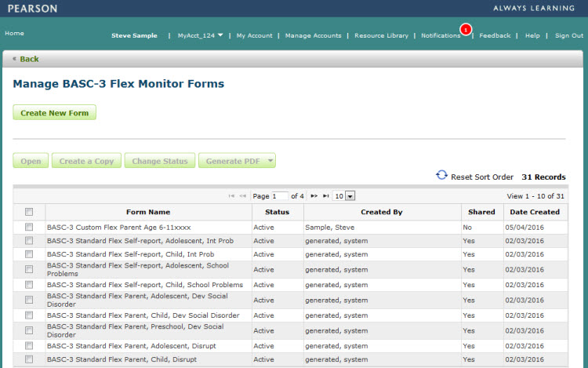Select checkbox for Self-report, Child, Int Prob
This screenshot has width=588, height=368.
(x=29, y=254)
